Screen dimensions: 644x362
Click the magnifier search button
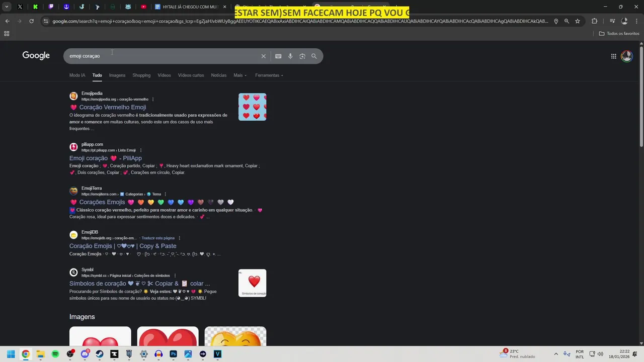(x=314, y=56)
